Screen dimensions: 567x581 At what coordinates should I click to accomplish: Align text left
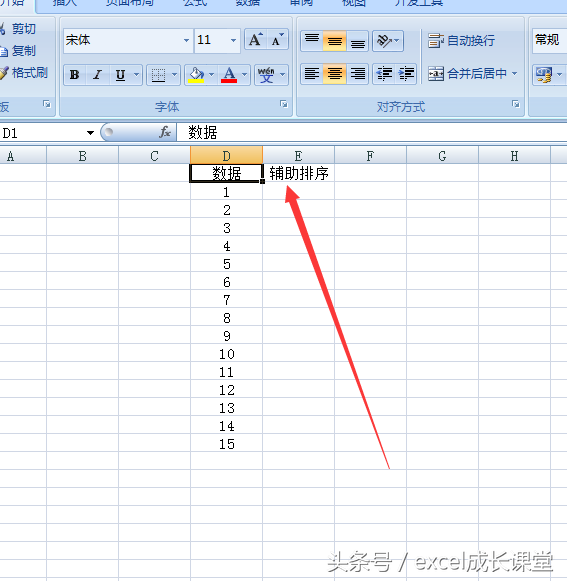312,73
